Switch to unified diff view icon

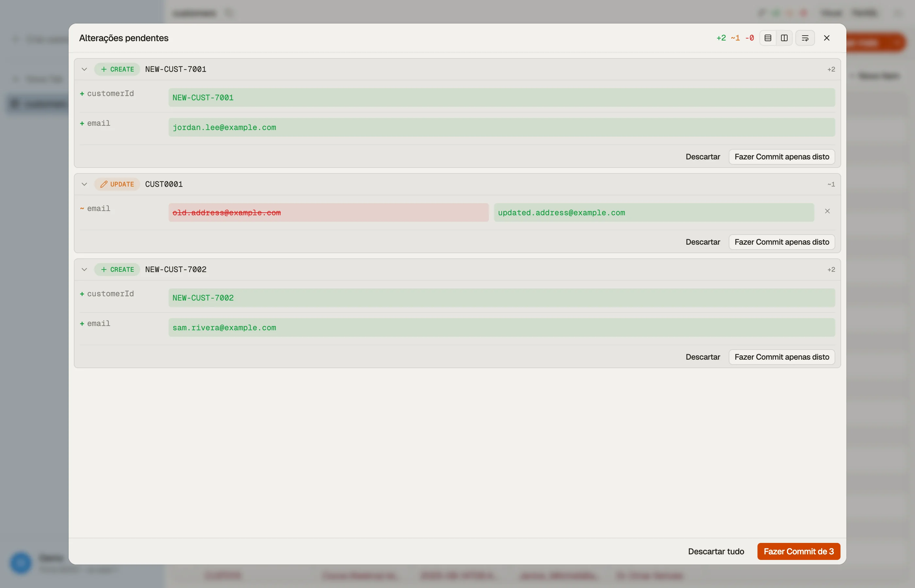point(768,38)
